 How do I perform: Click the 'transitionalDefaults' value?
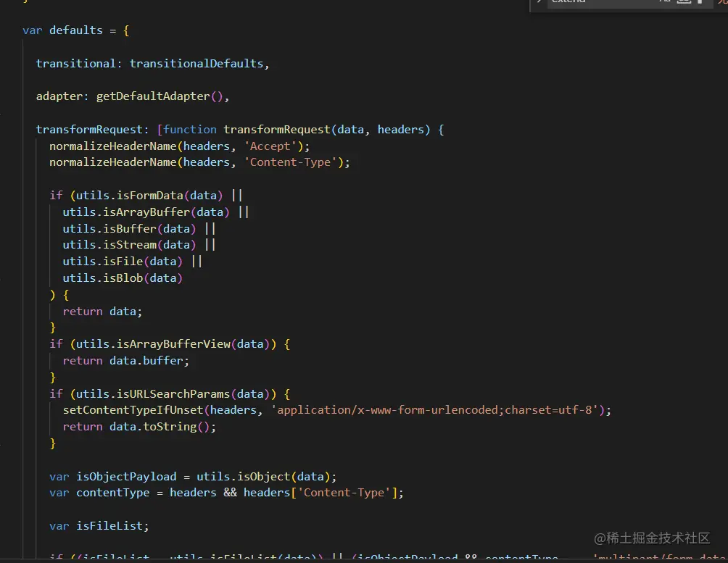coord(197,64)
